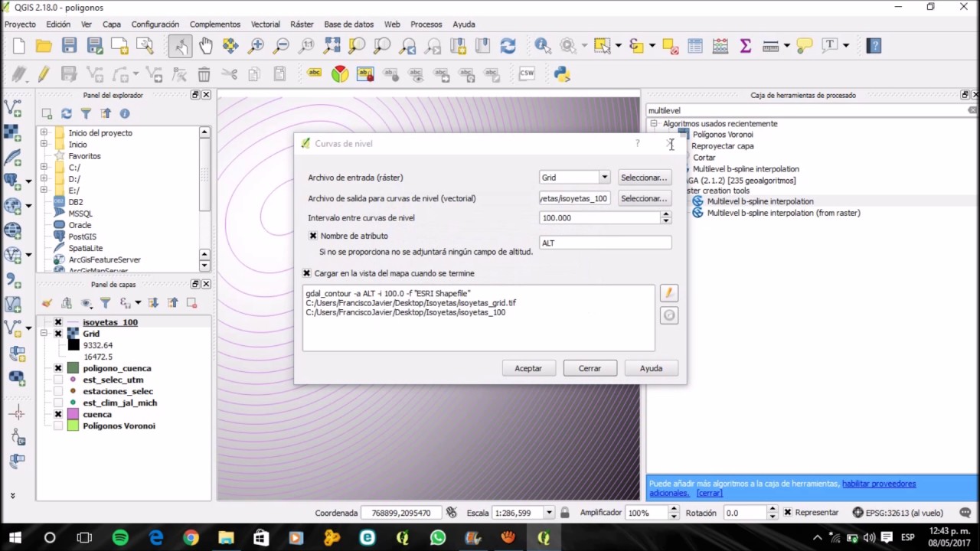Open the Archivo de entrada Grid dropdown
The image size is (980, 551).
[x=604, y=178]
